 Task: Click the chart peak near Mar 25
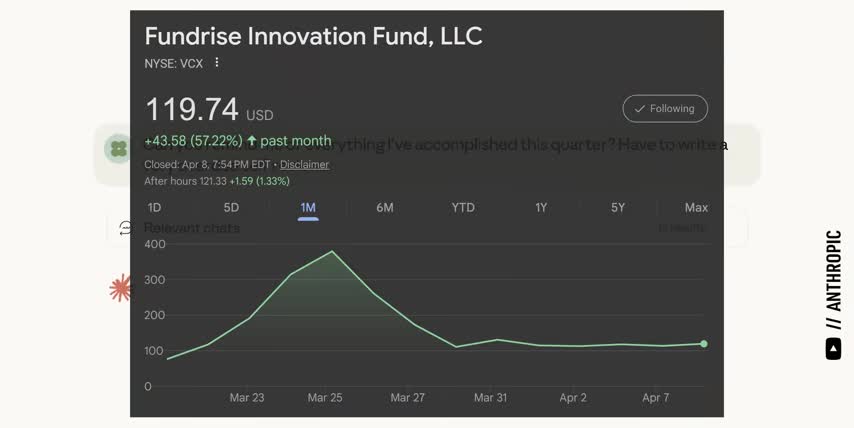point(332,251)
